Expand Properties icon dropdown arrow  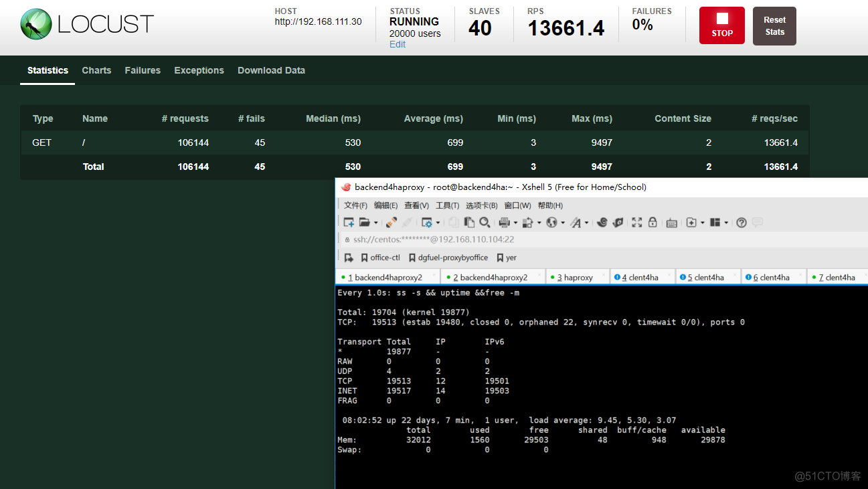pos(438,223)
